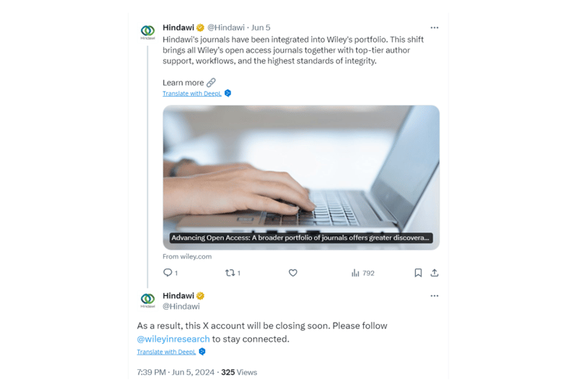Viewport: 586px width, 392px height.
Task: Click the share upload icon
Action: (x=434, y=273)
